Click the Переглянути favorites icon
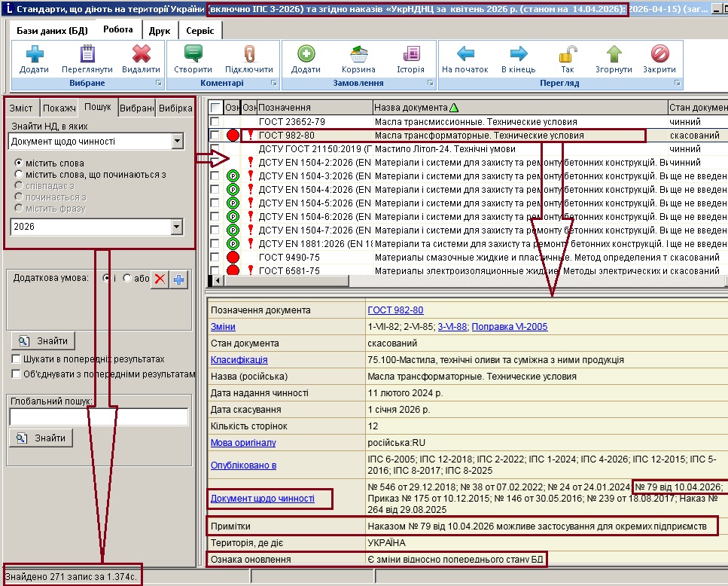 tap(87, 54)
